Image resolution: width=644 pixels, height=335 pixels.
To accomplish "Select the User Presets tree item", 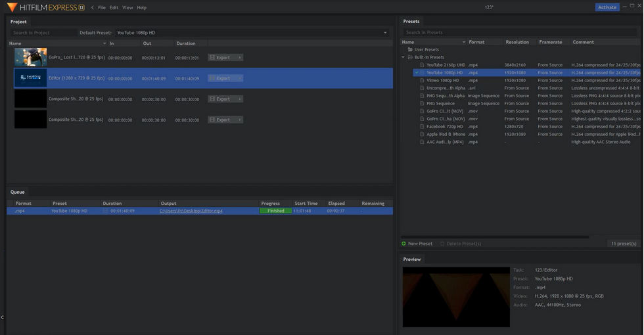I will click(x=426, y=50).
